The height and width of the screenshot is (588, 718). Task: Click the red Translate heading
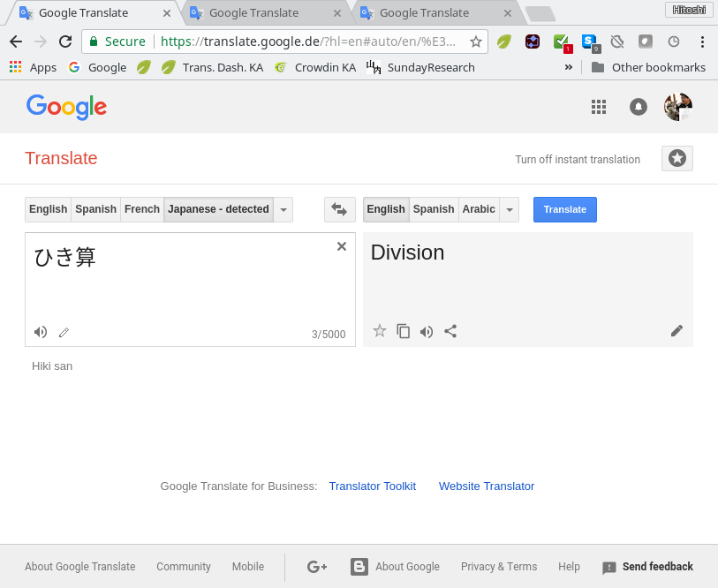coord(61,158)
